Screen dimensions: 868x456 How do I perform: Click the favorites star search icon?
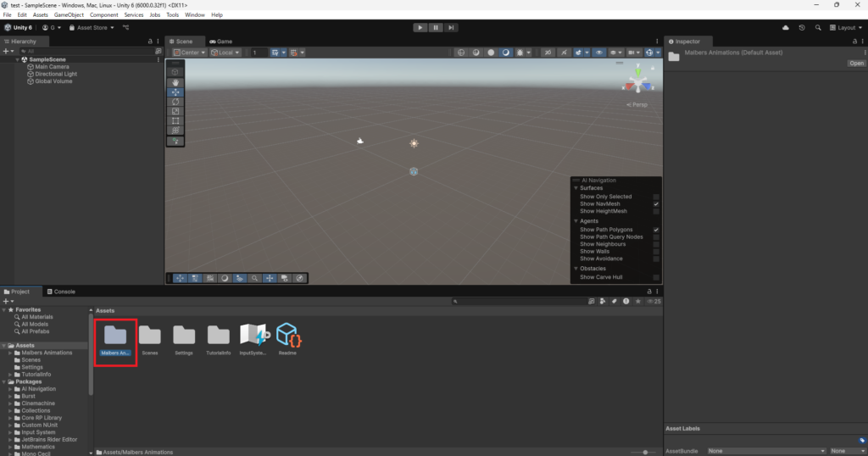click(x=637, y=301)
